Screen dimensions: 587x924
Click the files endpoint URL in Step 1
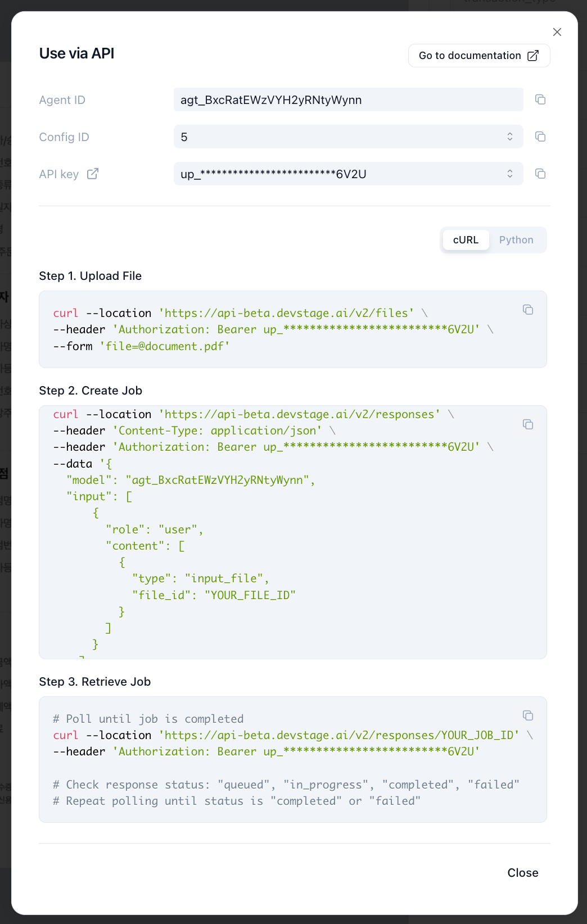click(x=287, y=313)
